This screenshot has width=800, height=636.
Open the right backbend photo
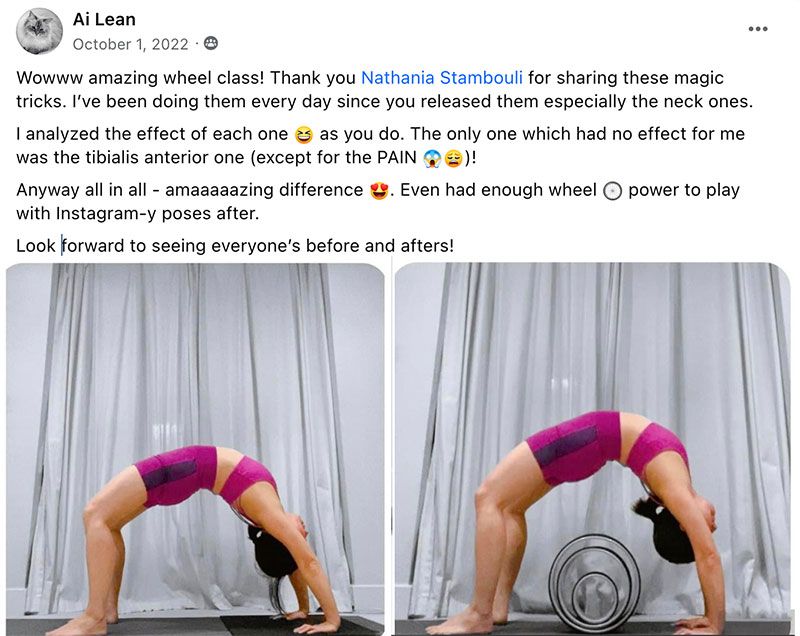tap(592, 449)
